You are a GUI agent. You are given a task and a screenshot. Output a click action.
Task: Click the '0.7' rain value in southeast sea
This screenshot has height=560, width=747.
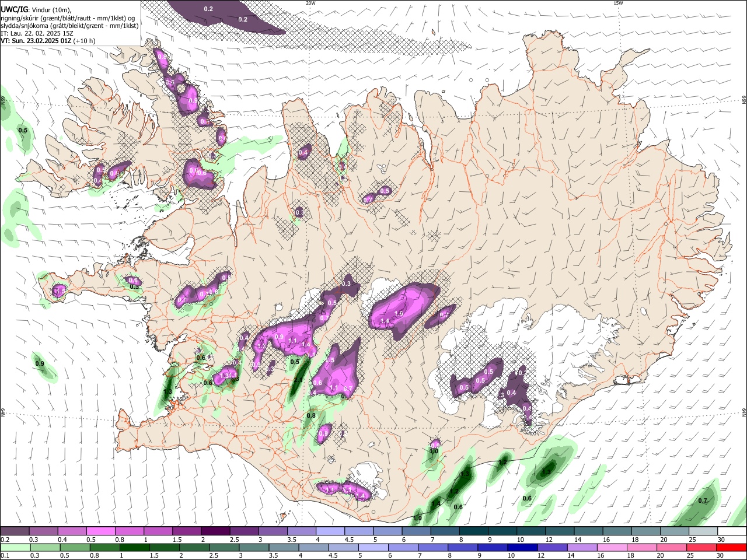tap(703, 501)
